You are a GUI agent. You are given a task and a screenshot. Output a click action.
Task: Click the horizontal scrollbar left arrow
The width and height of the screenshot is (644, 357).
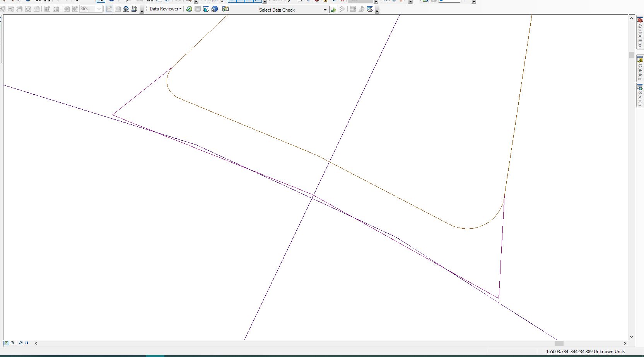click(x=36, y=343)
